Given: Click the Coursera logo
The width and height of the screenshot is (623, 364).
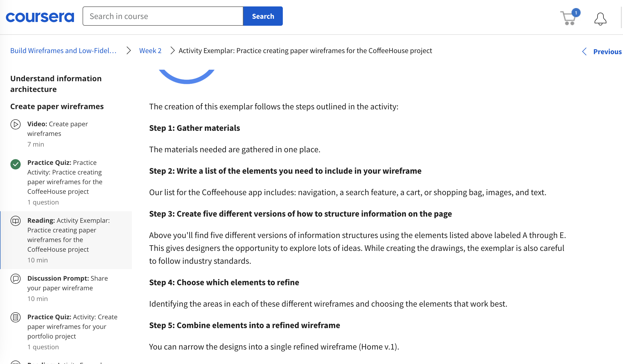Looking at the screenshot, I should pos(40,17).
